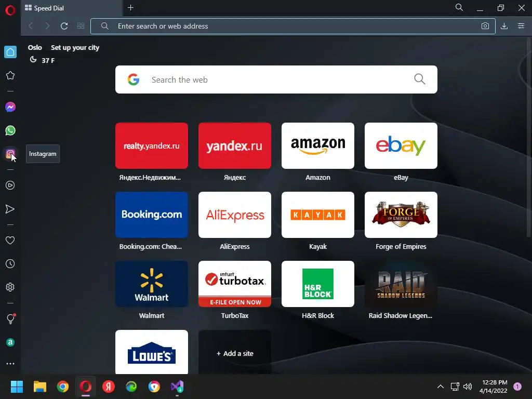Screen dimensions: 532x399
Task: Open the Walmart speed dial tile
Action: pyautogui.click(x=152, y=284)
